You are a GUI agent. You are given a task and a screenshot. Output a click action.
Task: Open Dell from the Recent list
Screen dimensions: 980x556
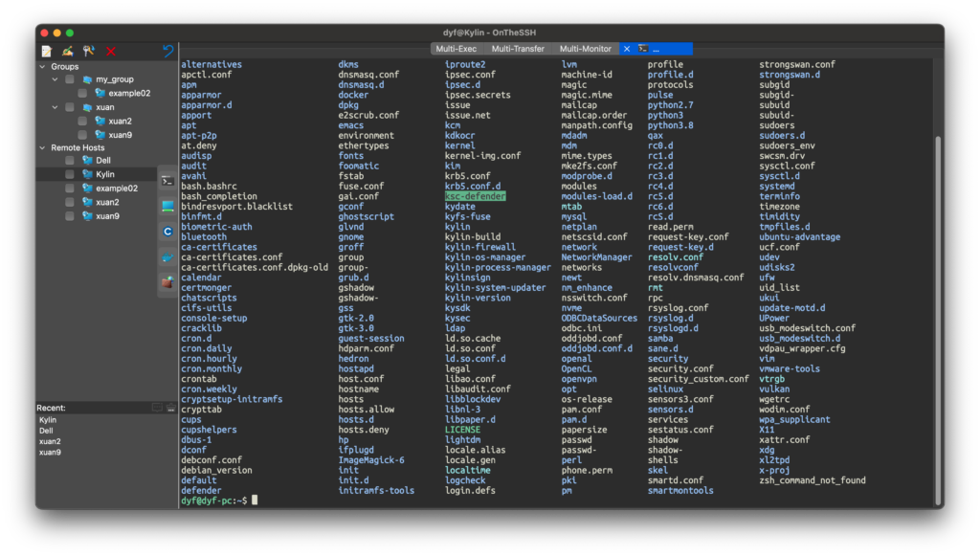[46, 431]
